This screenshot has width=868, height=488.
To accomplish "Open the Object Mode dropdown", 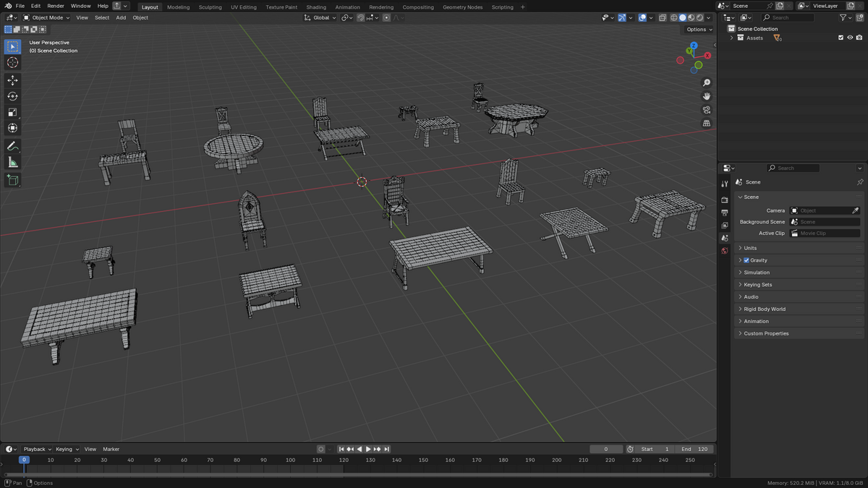I will coord(46,17).
